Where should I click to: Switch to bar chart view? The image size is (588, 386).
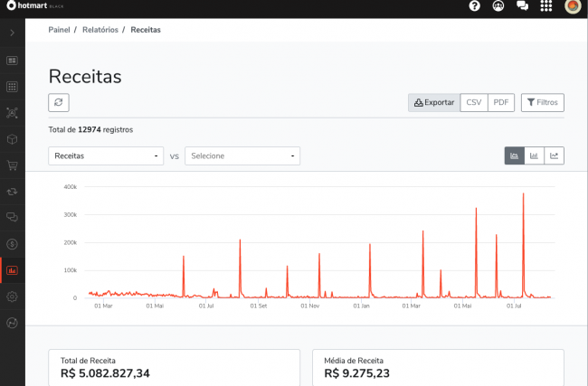click(x=534, y=155)
